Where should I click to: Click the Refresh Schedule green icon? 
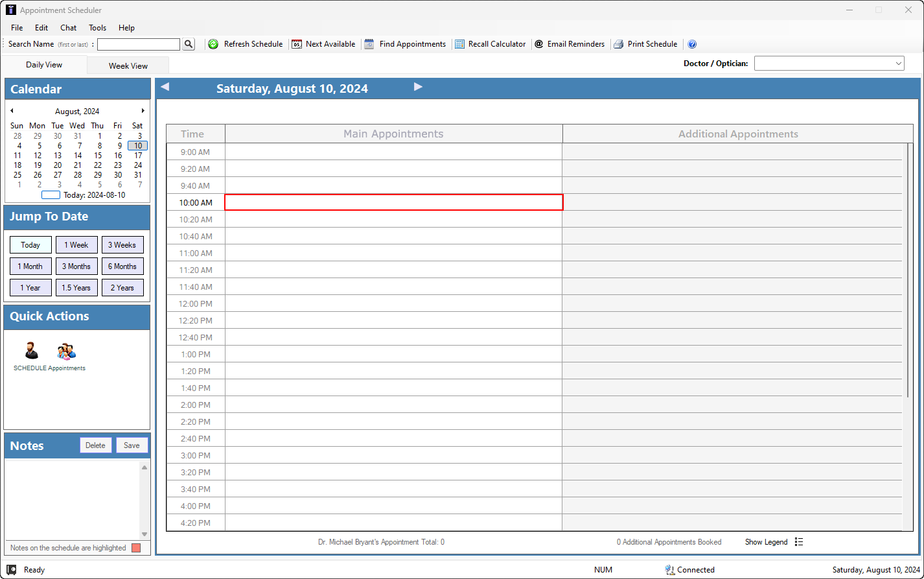[213, 44]
